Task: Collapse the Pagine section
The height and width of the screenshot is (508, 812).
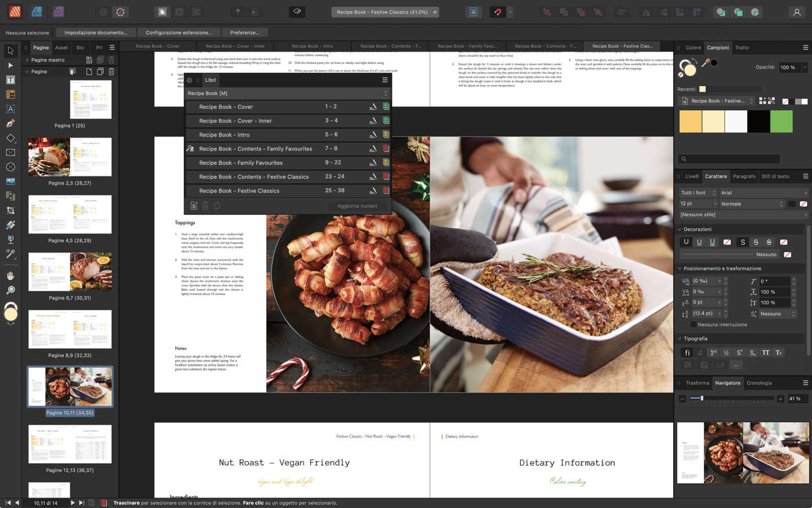Action: tap(27, 71)
